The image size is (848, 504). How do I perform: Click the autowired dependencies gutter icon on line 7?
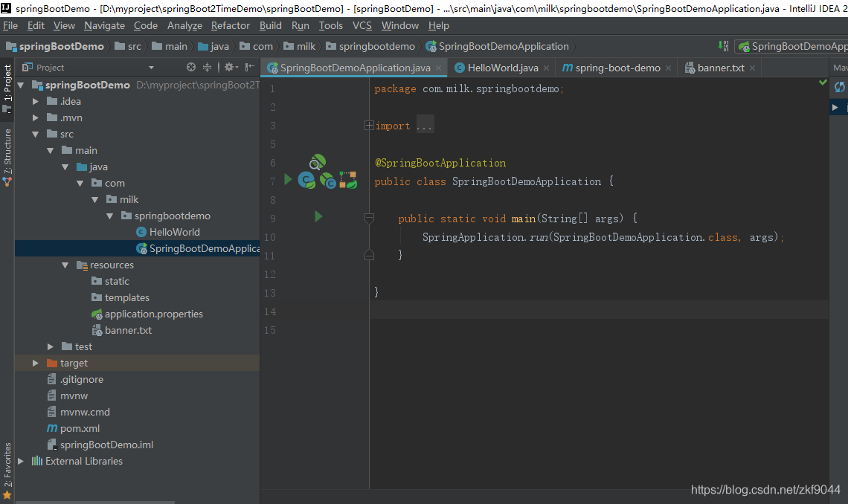(x=347, y=180)
